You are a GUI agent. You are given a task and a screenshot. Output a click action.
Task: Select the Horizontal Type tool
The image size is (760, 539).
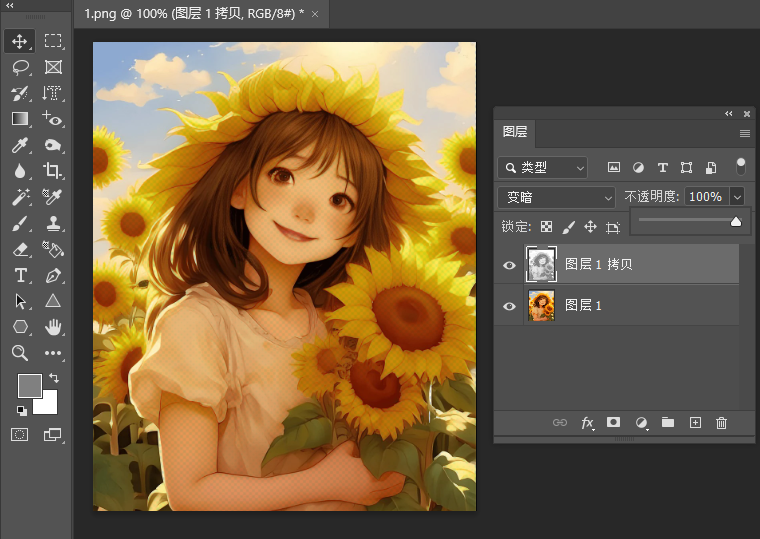[x=19, y=275]
